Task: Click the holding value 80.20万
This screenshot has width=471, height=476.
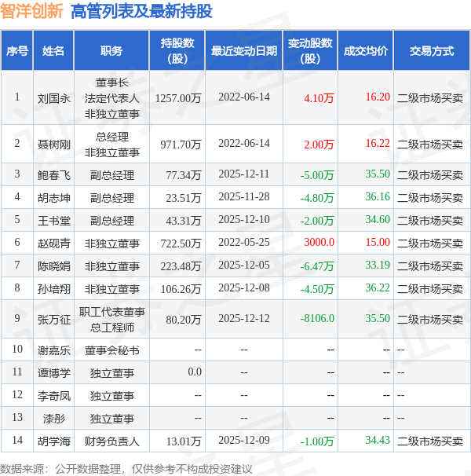Action: [184, 320]
